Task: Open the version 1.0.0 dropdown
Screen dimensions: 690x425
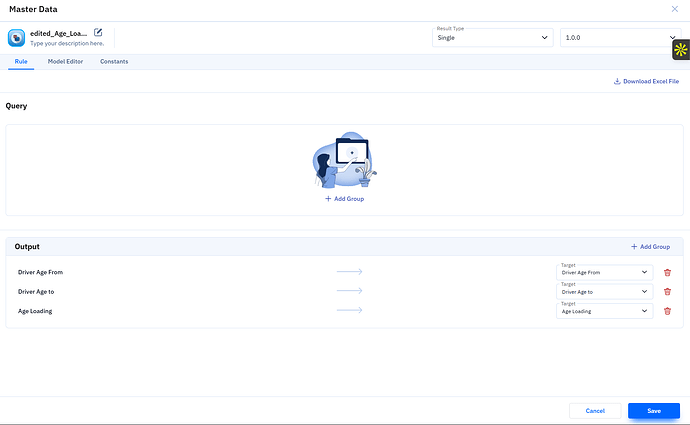Action: (620, 38)
